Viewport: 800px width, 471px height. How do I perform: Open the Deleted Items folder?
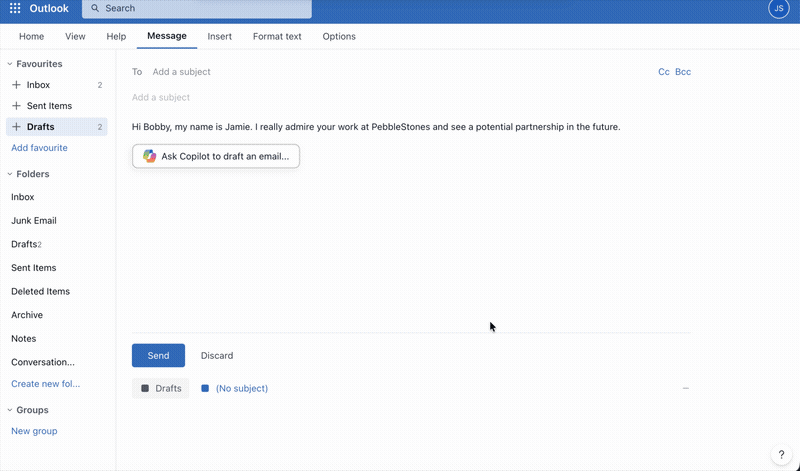pos(40,291)
